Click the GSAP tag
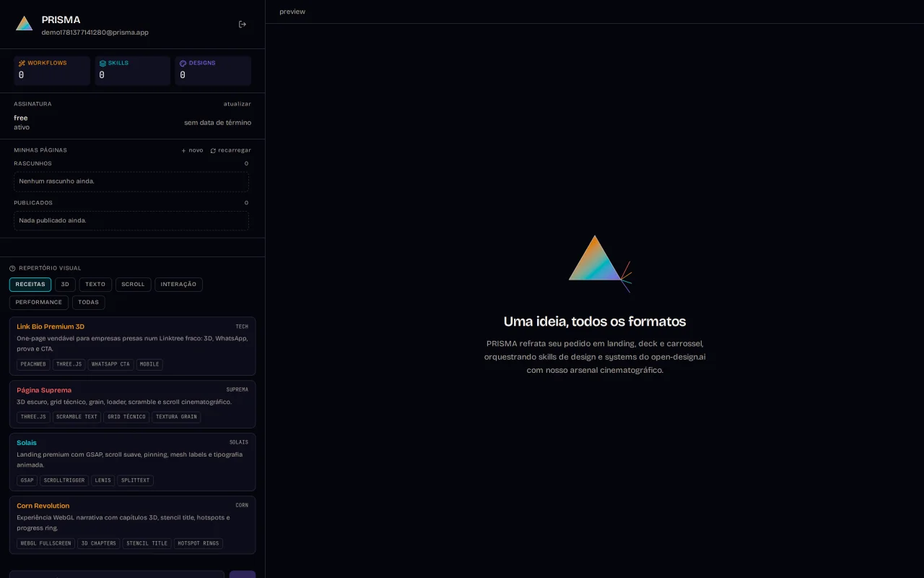The height and width of the screenshot is (578, 924). (27, 480)
